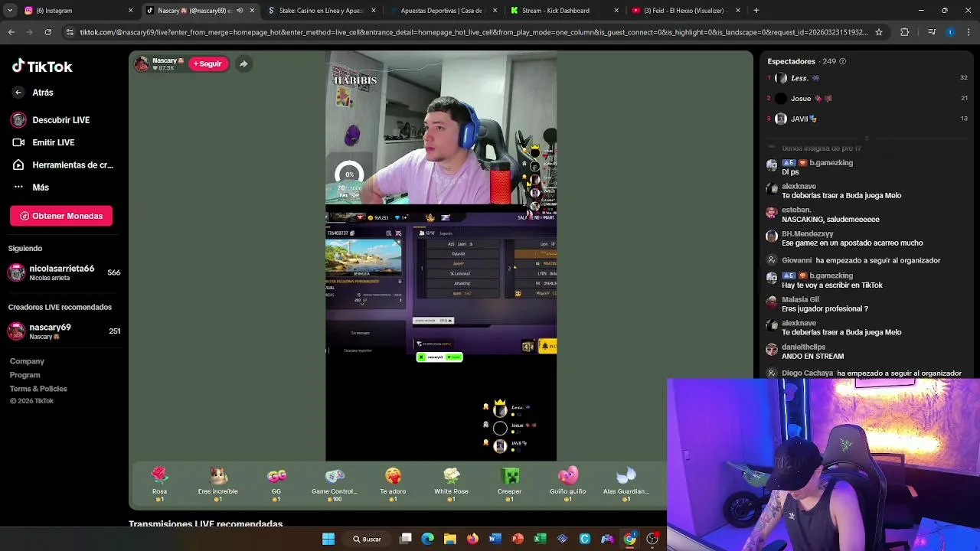Click the Buscar taskbar search box

pos(367,540)
